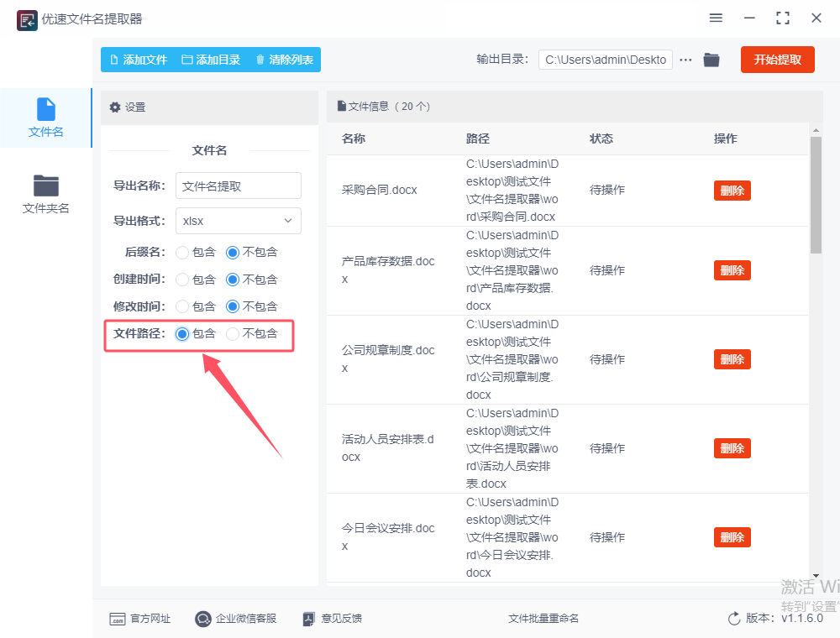Select 不包含 for 后缀名
The width and height of the screenshot is (840, 638).
click(233, 252)
